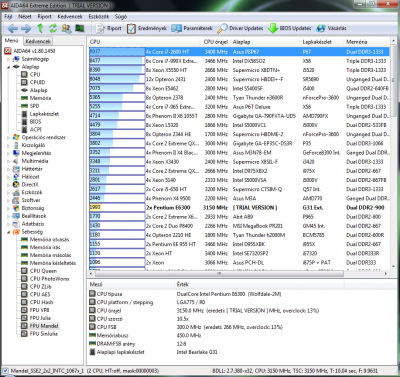
Task: Open the CPU Queen benchmark
Action: coord(39,271)
